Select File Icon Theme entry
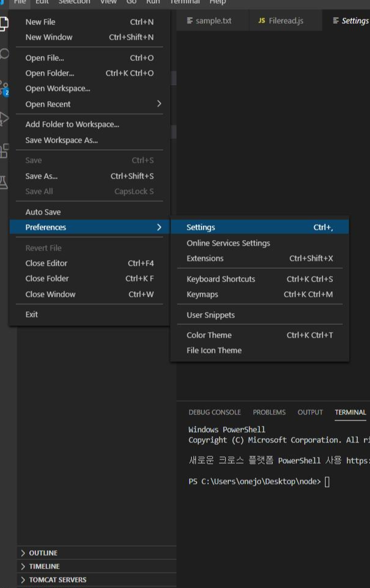The width and height of the screenshot is (370, 588). point(259,350)
